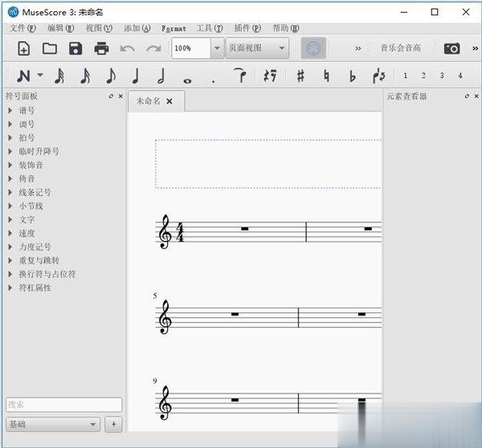This screenshot has height=448, width=482.
Task: Expand the 拍号 palette
Action: coord(10,137)
